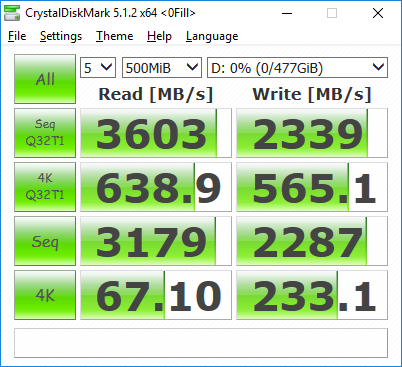Open the test count dropdown showing 5
Screen dimensions: 402x367
(x=98, y=68)
